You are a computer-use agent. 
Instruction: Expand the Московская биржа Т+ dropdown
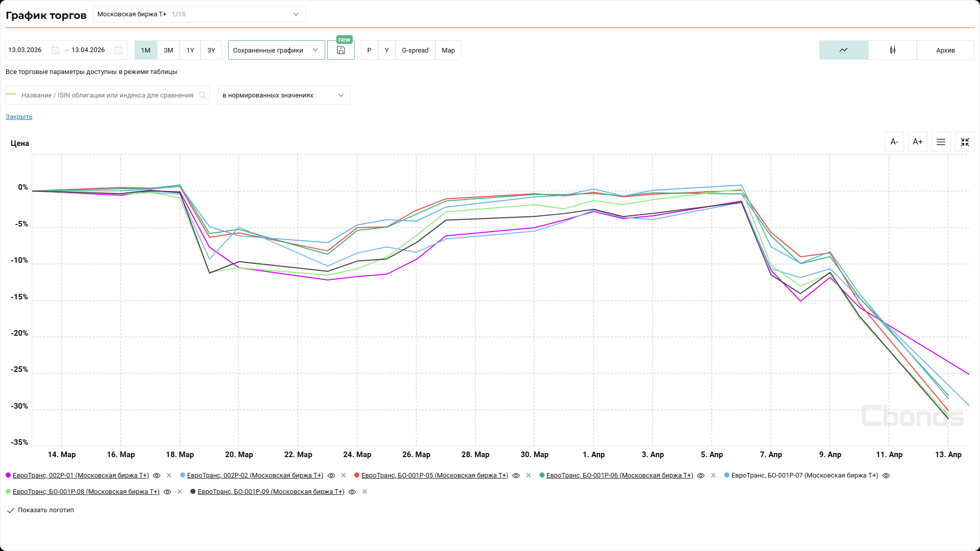click(x=199, y=14)
